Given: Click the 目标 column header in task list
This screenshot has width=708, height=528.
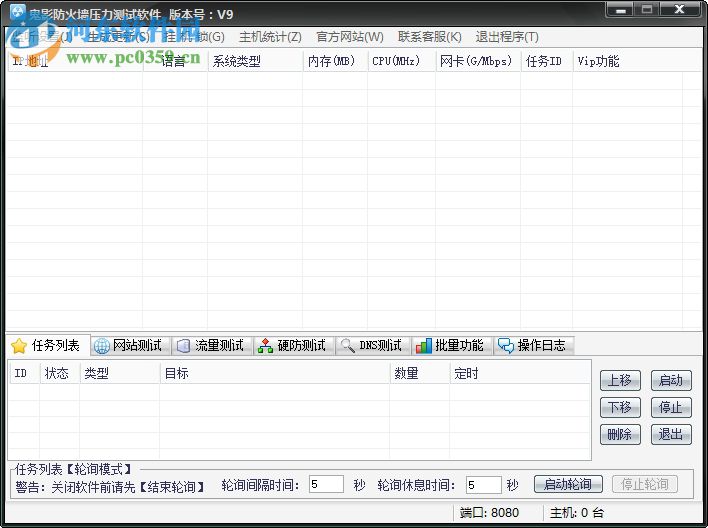Looking at the screenshot, I should point(275,374).
